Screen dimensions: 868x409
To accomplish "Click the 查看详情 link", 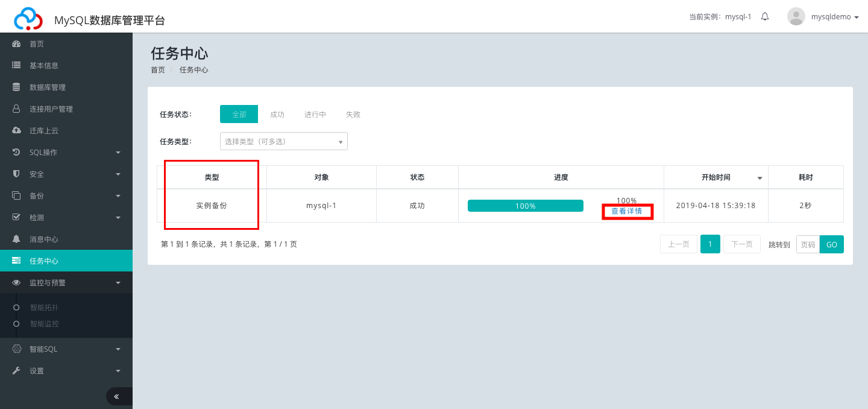I will (627, 211).
